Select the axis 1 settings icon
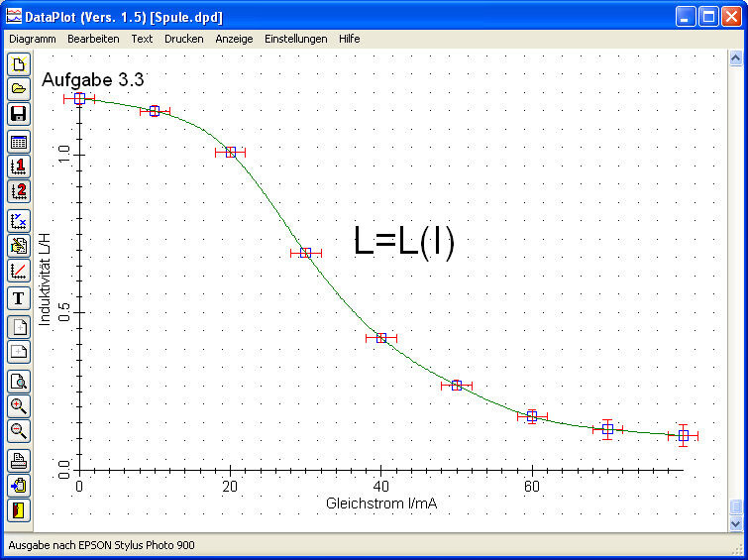Screen dimensions: 748x560 tap(19, 167)
